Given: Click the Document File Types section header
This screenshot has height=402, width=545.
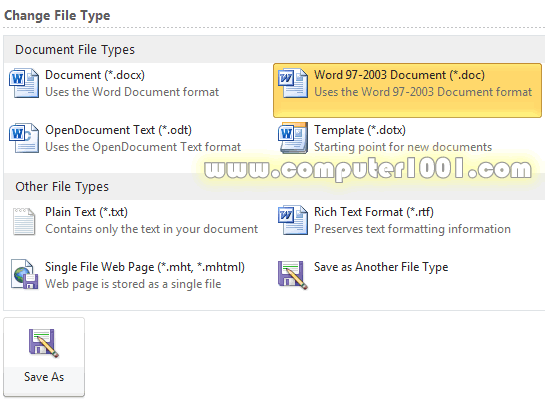Looking at the screenshot, I should [x=75, y=50].
